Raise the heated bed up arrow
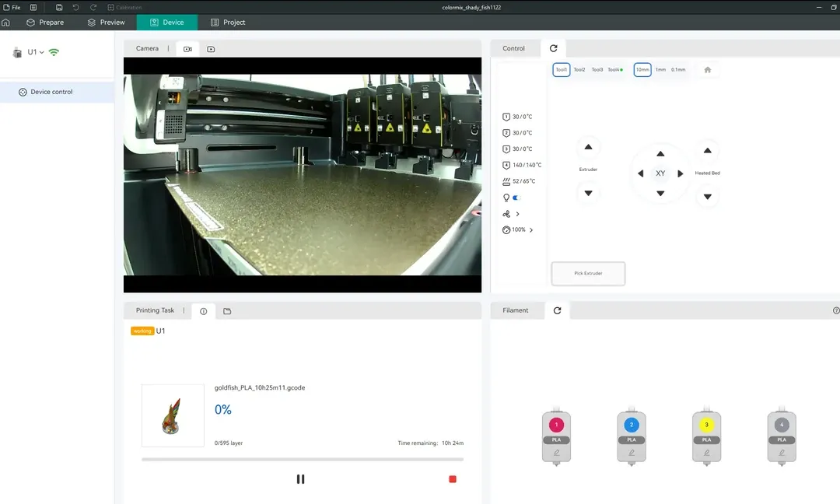The image size is (840, 504). coord(707,151)
